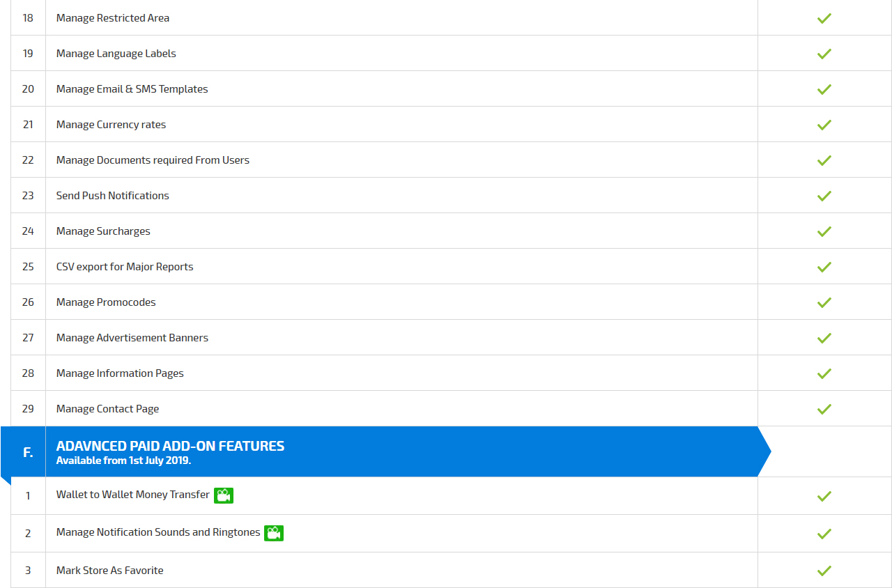Open video icon beside Wallet to Wallet Money Transfer
The image size is (892, 588).
pos(224,495)
